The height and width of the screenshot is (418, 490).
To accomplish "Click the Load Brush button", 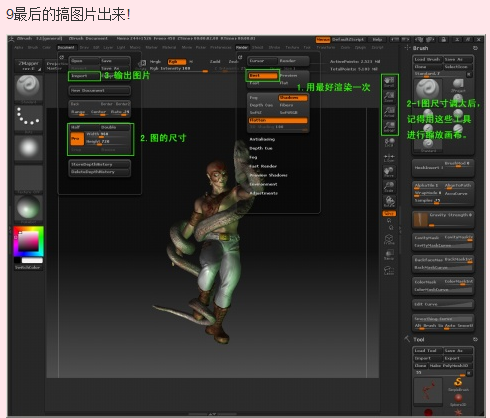I will [428, 59].
